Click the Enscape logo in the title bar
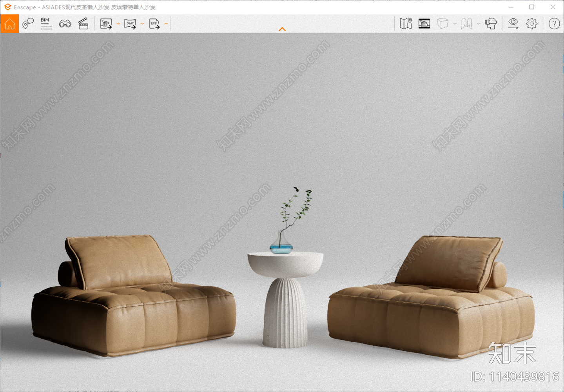This screenshot has width=564, height=392. (x=7, y=7)
